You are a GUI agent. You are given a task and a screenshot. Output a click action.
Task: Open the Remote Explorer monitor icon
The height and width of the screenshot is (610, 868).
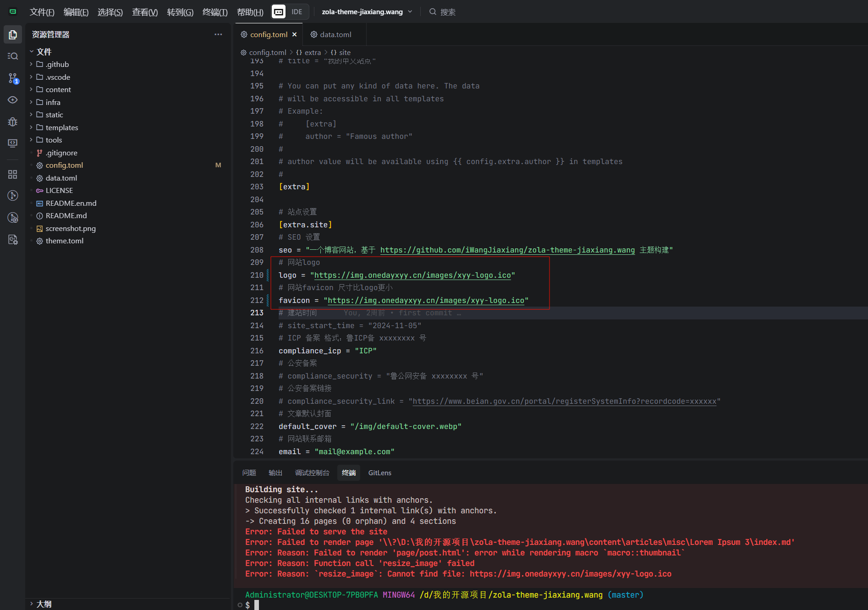pyautogui.click(x=13, y=143)
